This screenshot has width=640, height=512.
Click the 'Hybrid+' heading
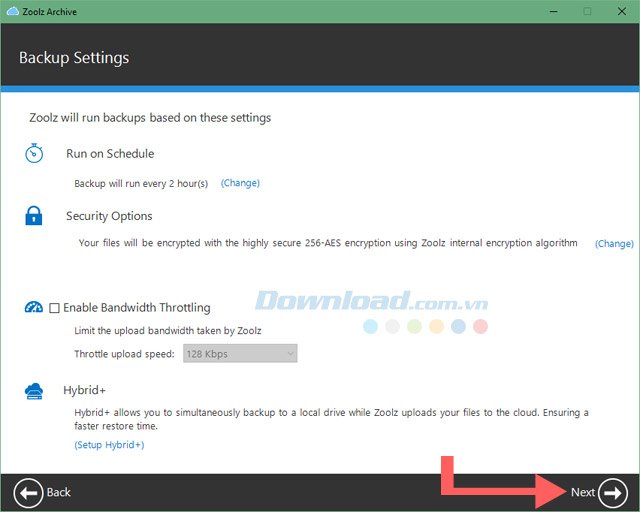pyautogui.click(x=84, y=390)
